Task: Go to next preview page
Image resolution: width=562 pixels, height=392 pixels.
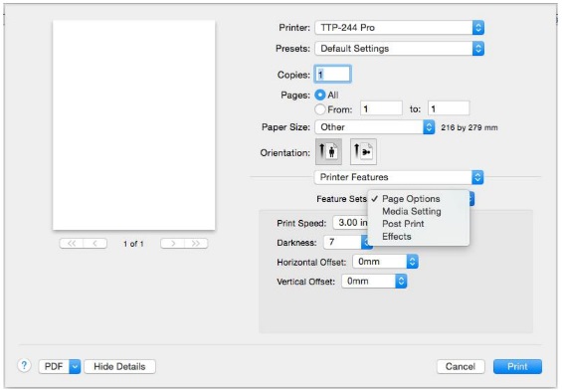Action: click(x=172, y=243)
